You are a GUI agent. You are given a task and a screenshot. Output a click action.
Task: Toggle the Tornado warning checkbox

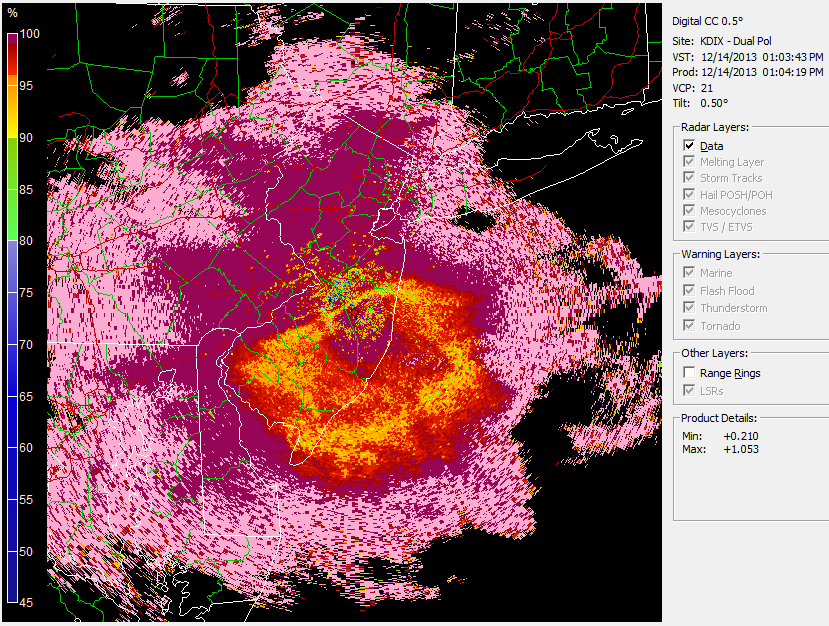tap(689, 325)
